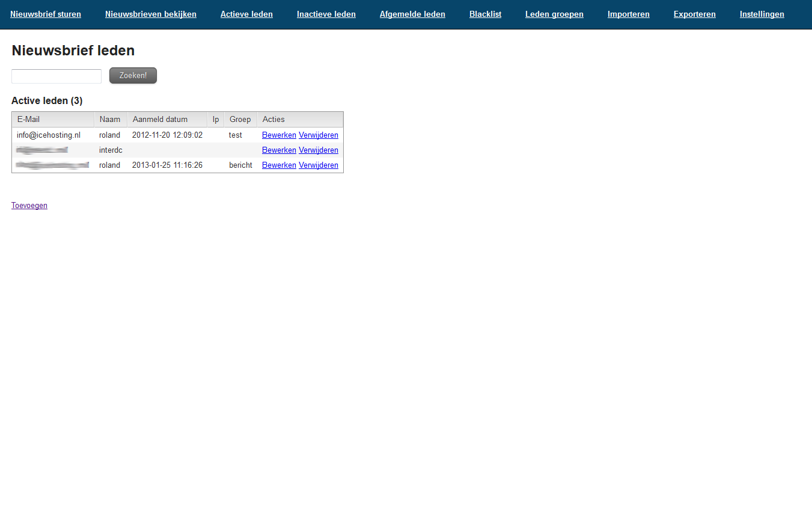View Afgemelde leden list
This screenshot has width=812, height=513.
[412, 14]
